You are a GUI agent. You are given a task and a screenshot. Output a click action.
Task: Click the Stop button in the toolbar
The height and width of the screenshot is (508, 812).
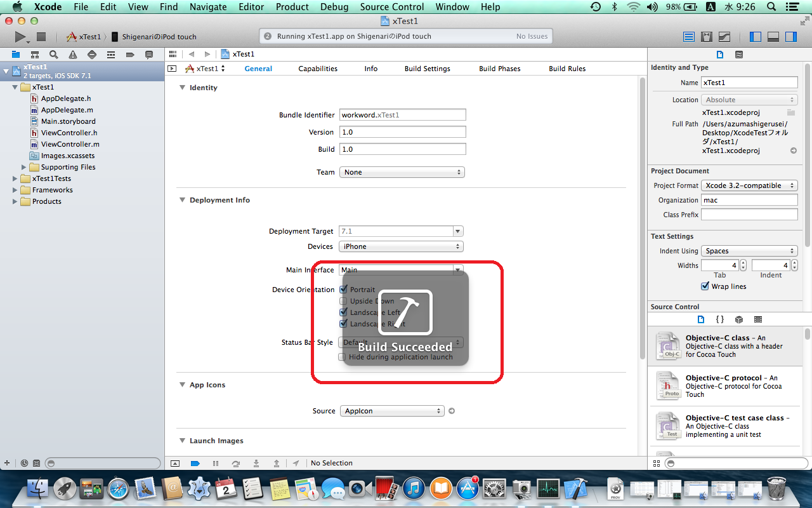41,37
